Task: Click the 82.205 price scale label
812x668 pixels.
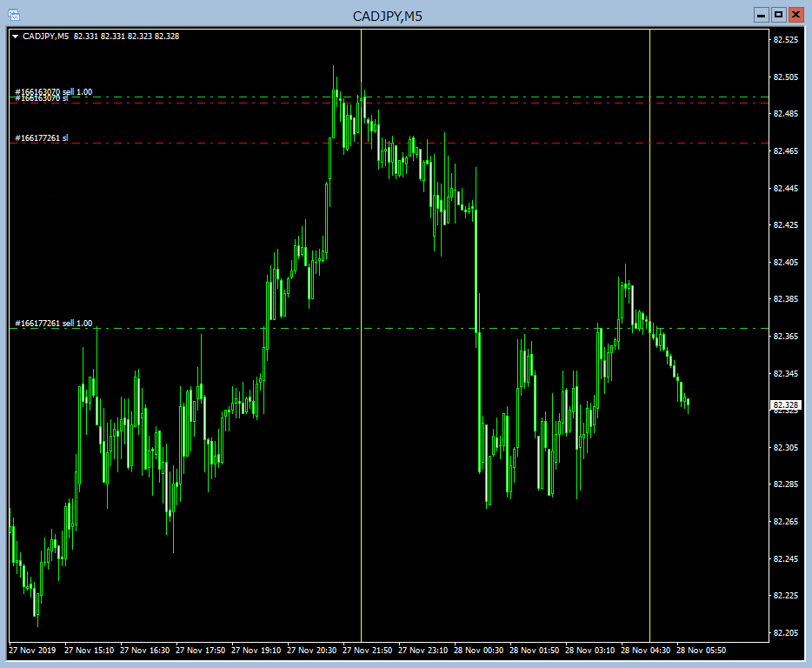Action: [x=786, y=632]
